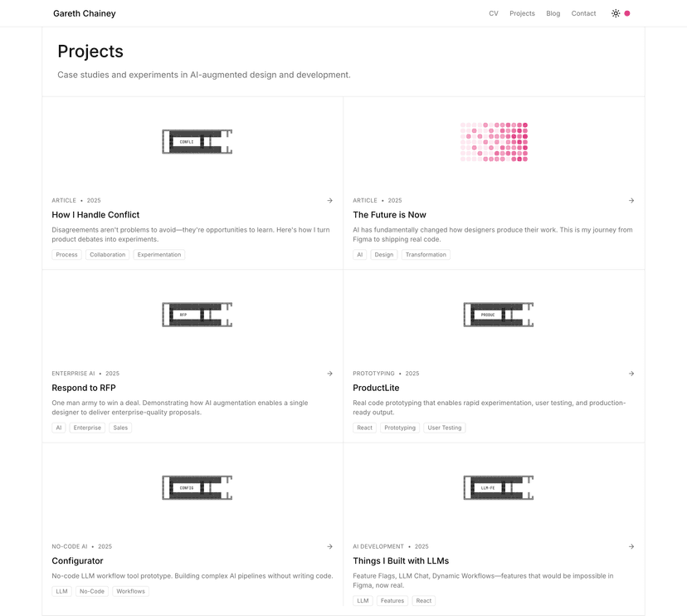This screenshot has width=687, height=616.
Task: Toggle the theme with the sun icon
Action: tap(614, 13)
